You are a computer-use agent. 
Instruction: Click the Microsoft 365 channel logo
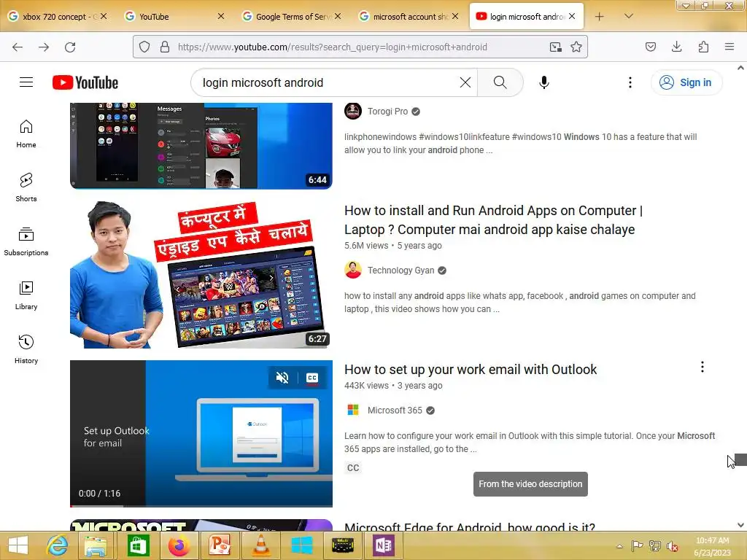click(x=353, y=410)
